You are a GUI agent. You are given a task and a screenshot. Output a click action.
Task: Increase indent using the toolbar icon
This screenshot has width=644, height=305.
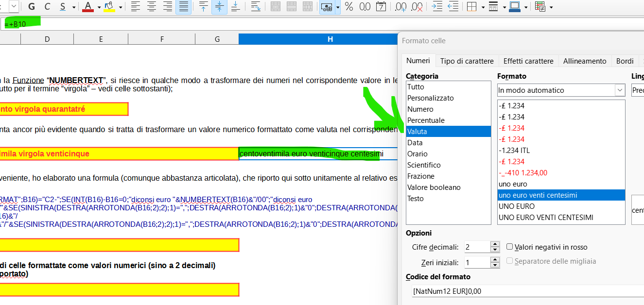[437, 7]
